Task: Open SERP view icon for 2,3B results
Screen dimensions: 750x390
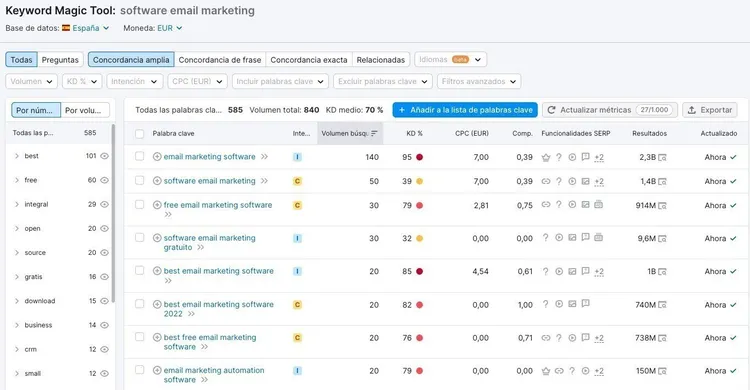Action: [x=662, y=157]
